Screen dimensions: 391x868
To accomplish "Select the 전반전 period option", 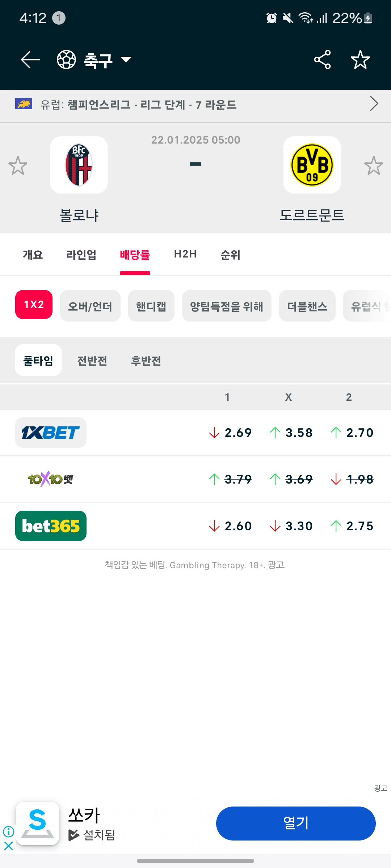I will click(x=92, y=360).
